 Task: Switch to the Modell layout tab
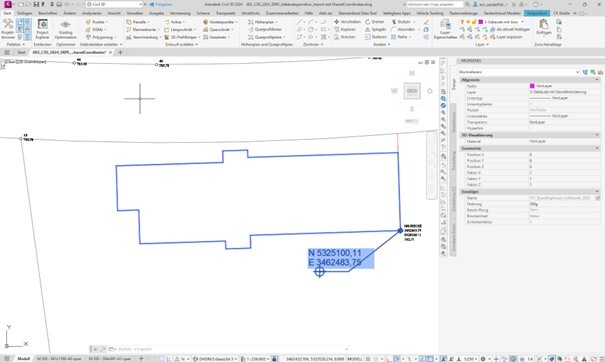24,359
